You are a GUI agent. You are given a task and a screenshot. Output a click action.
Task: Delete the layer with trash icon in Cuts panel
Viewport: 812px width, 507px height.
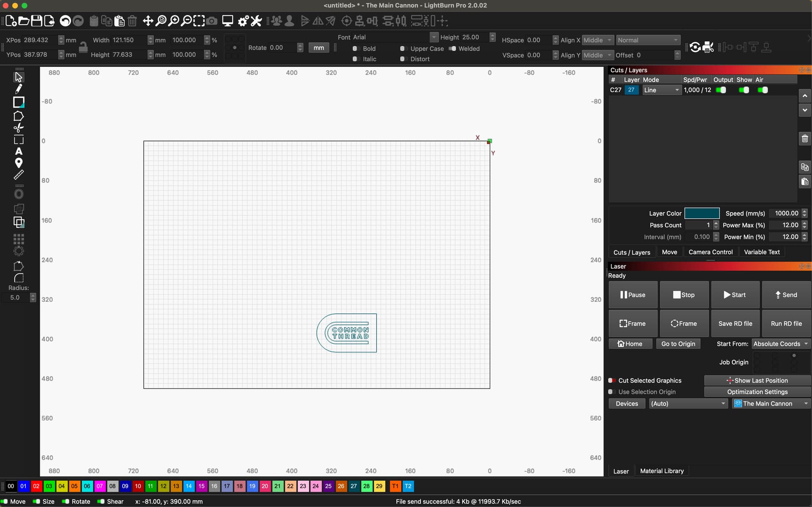pyautogui.click(x=805, y=138)
